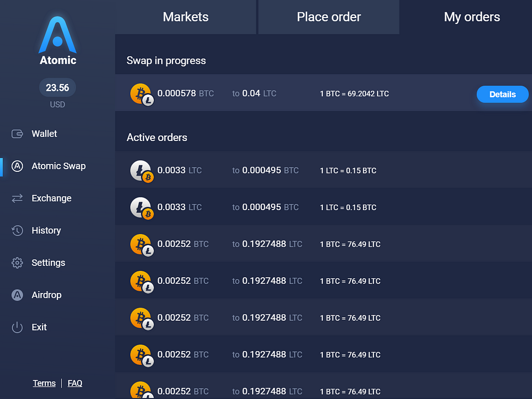Open the Settings menu label
Screen dimensions: 532x399
tap(48, 263)
